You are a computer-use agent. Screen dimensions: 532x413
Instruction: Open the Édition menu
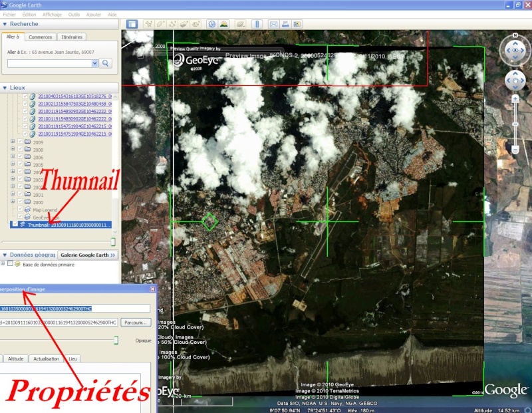click(x=29, y=15)
